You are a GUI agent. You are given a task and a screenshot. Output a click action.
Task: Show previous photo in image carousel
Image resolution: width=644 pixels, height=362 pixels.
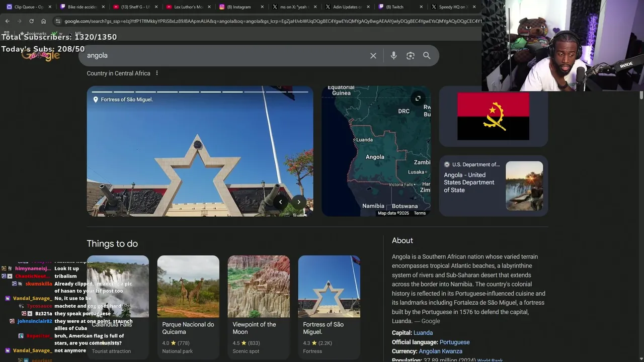[x=280, y=202]
